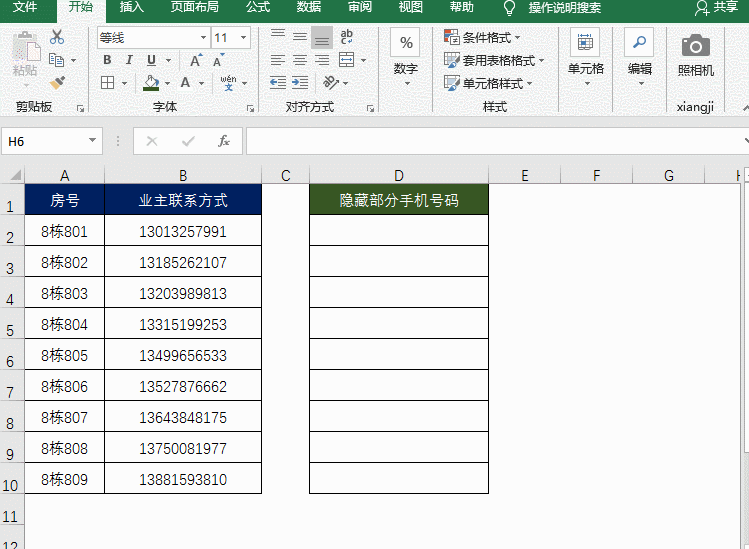Screen dimensions: 749x549
Task: Switch to Review (审阅) tab
Action: (360, 7)
